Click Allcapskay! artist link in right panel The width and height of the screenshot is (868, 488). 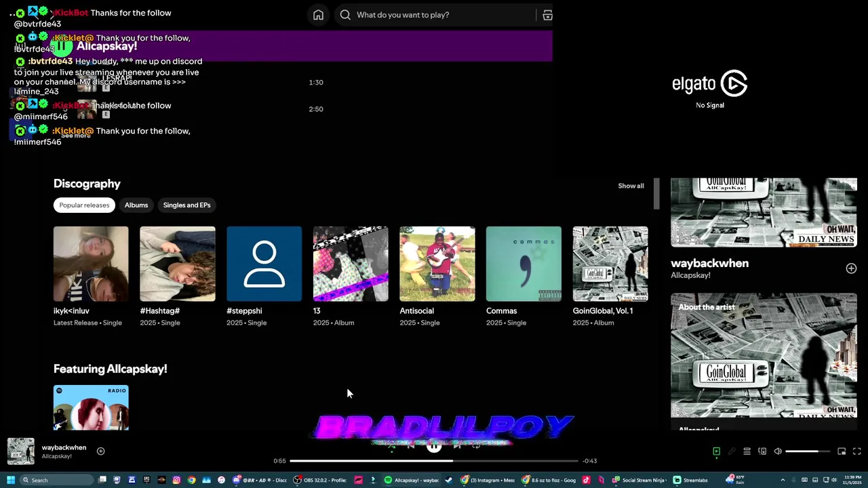[x=690, y=275]
